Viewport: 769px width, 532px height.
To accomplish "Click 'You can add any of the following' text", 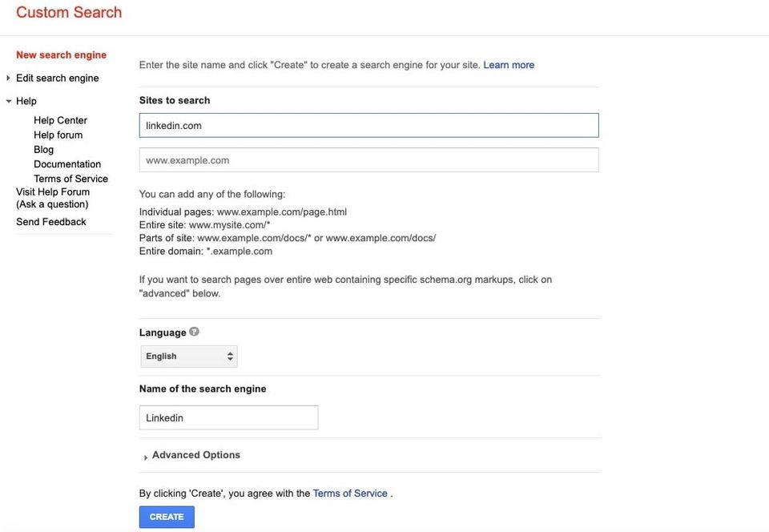I will pos(211,194).
